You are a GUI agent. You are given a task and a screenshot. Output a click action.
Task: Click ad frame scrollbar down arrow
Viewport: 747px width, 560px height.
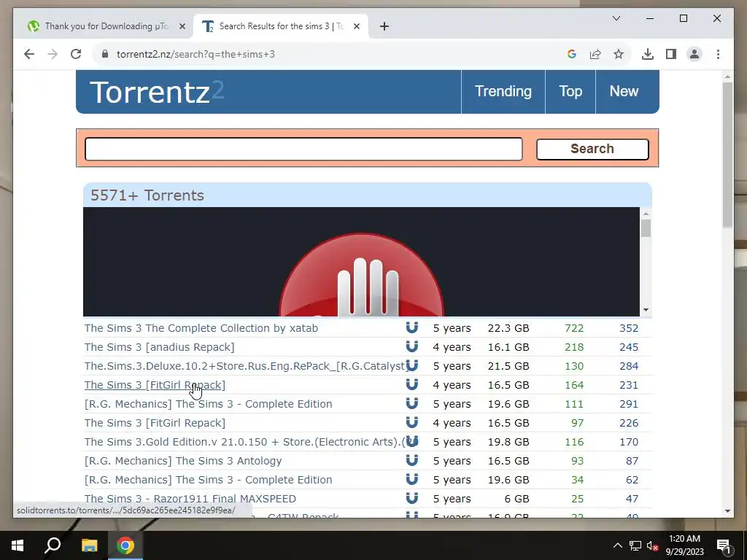646,310
